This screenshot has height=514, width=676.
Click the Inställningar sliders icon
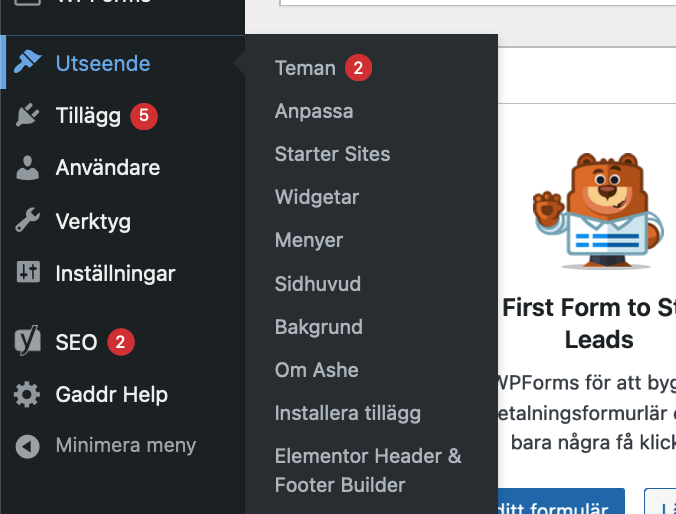pos(28,273)
